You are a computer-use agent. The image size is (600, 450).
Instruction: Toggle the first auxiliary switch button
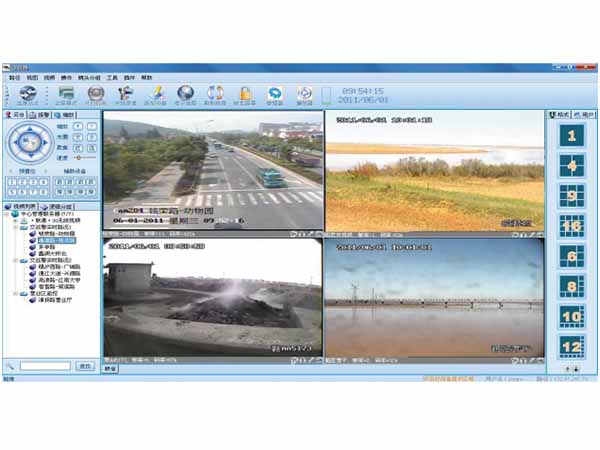point(60,183)
